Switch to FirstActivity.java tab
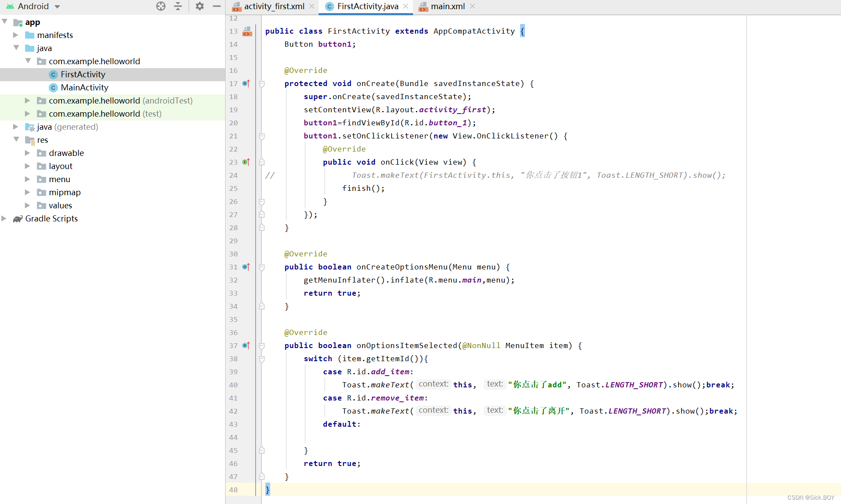The height and width of the screenshot is (504, 841). coord(368,6)
